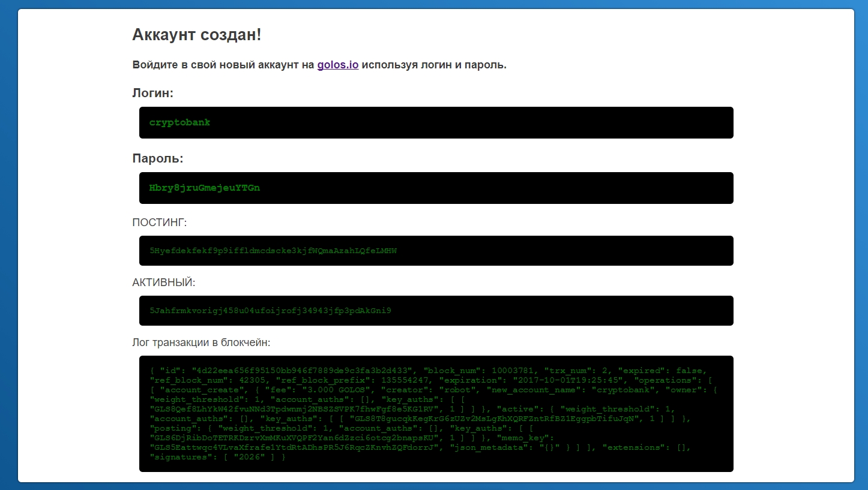Click the "Логин:" label
This screenshot has width=868, height=490.
coord(152,93)
